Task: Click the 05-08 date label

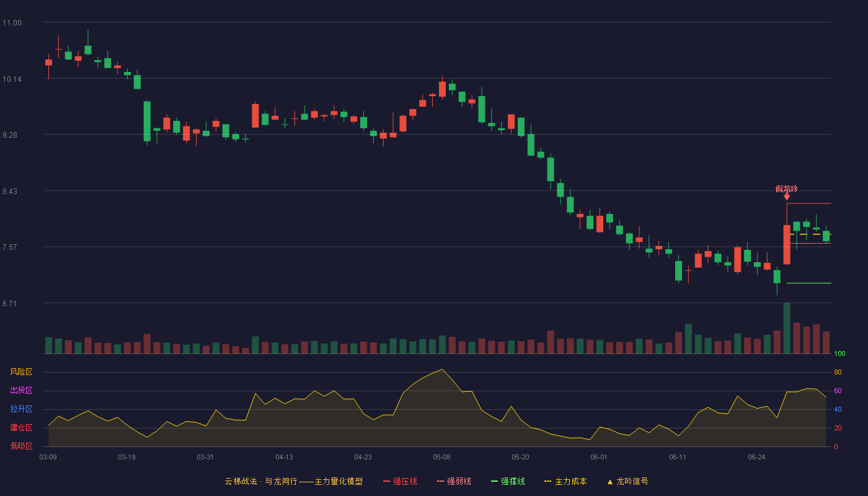Action: pyautogui.click(x=441, y=457)
